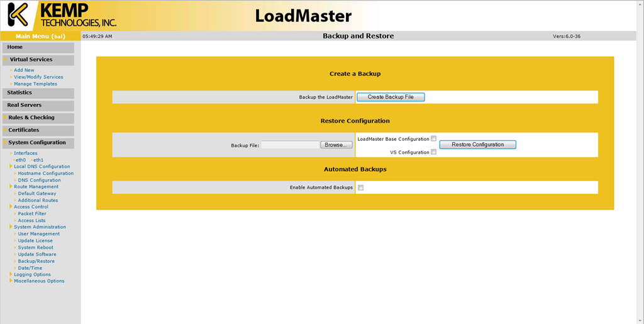Click the Backup File input field

(290, 145)
